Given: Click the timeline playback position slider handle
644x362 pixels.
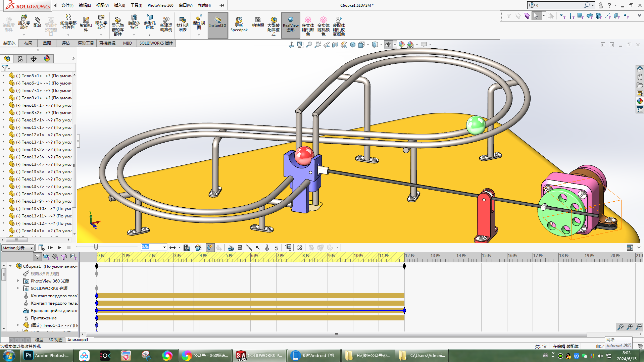Looking at the screenshot, I should 96,247.
